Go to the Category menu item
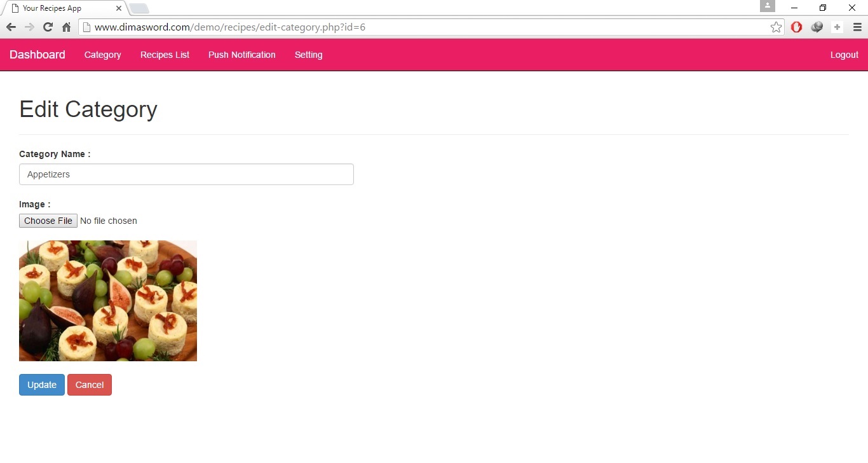 (x=102, y=55)
